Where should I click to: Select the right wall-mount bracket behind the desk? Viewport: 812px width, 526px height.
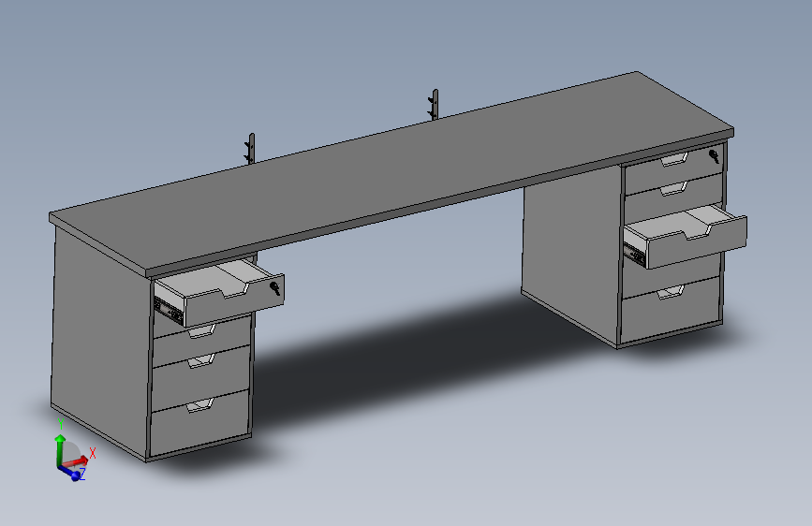click(434, 105)
